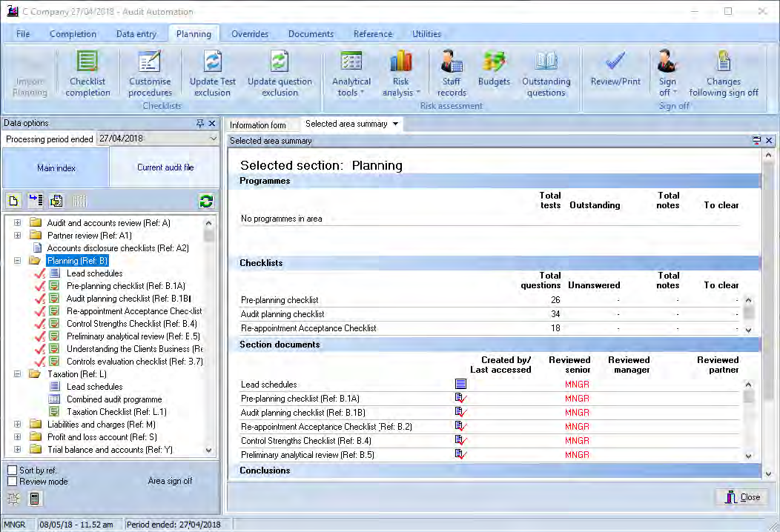Switch to the Information form tab
Screen dimensions: 780x532
pyautogui.click(x=258, y=124)
